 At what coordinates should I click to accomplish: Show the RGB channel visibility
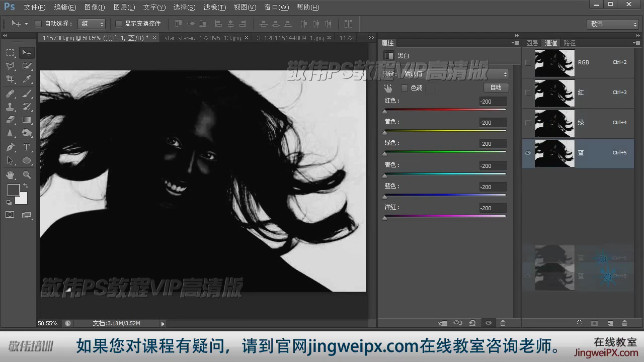[x=528, y=62]
